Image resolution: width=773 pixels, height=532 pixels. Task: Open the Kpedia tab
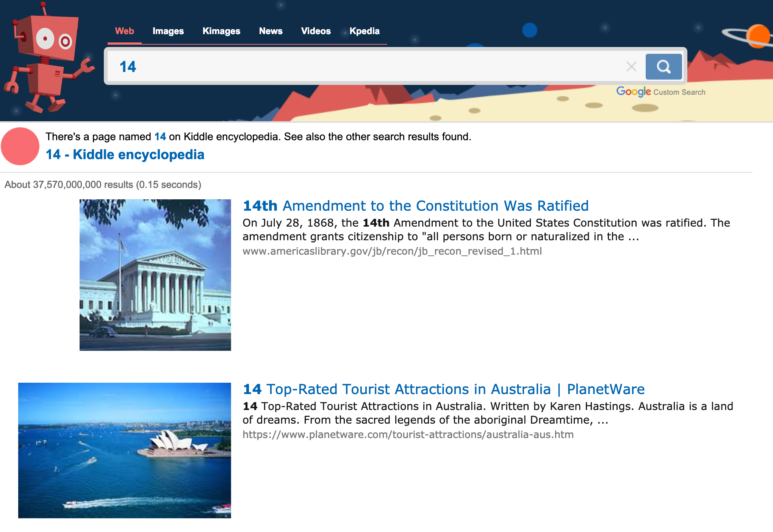[364, 31]
